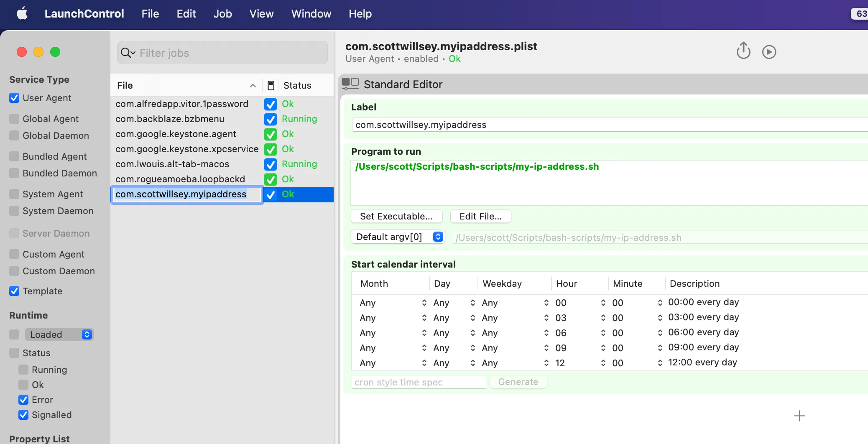Click the File column sort arrow
The height and width of the screenshot is (444, 868).
coord(253,85)
